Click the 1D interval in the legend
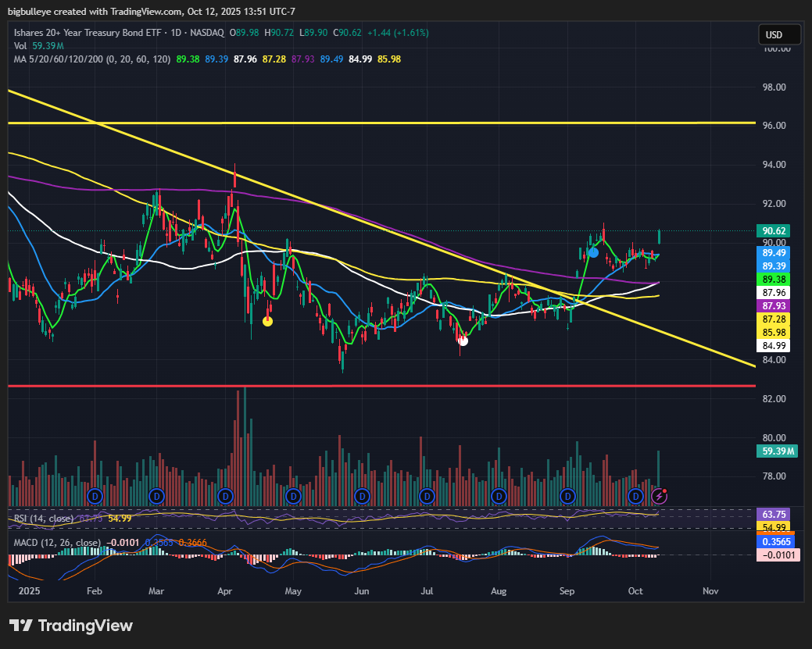The width and height of the screenshot is (812, 649). [176, 33]
